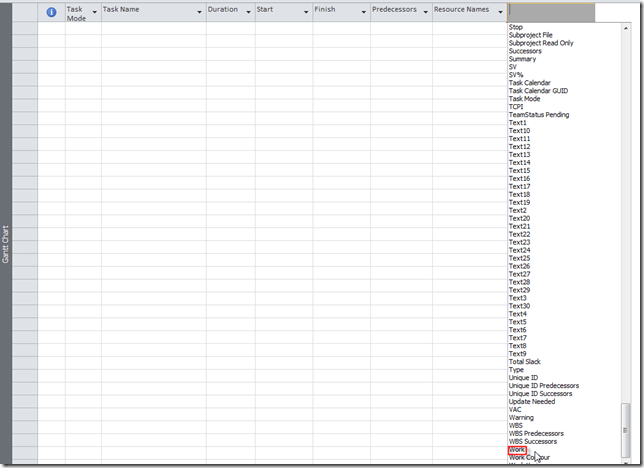Expand the Predecessors column filter arrow
This screenshot has height=468, width=644.
[x=425, y=13]
